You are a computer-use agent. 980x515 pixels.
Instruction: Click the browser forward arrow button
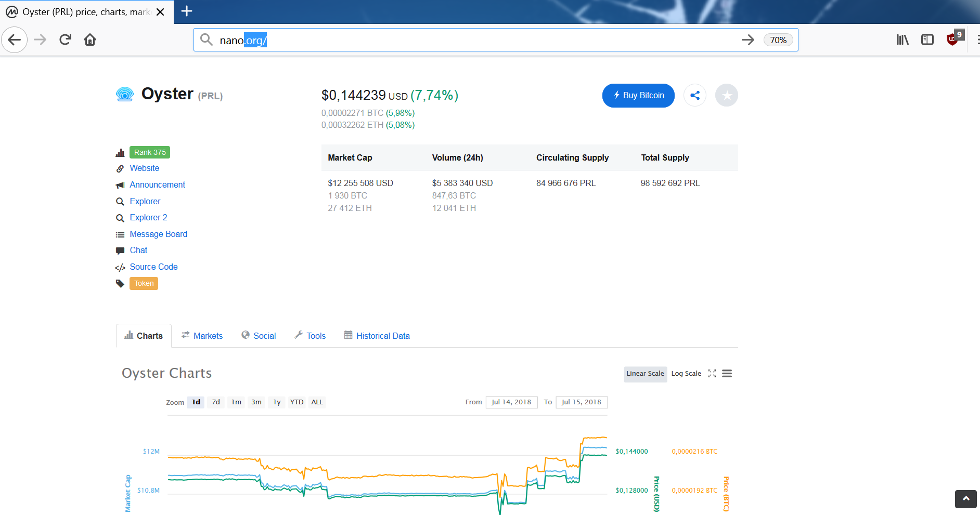pos(40,40)
